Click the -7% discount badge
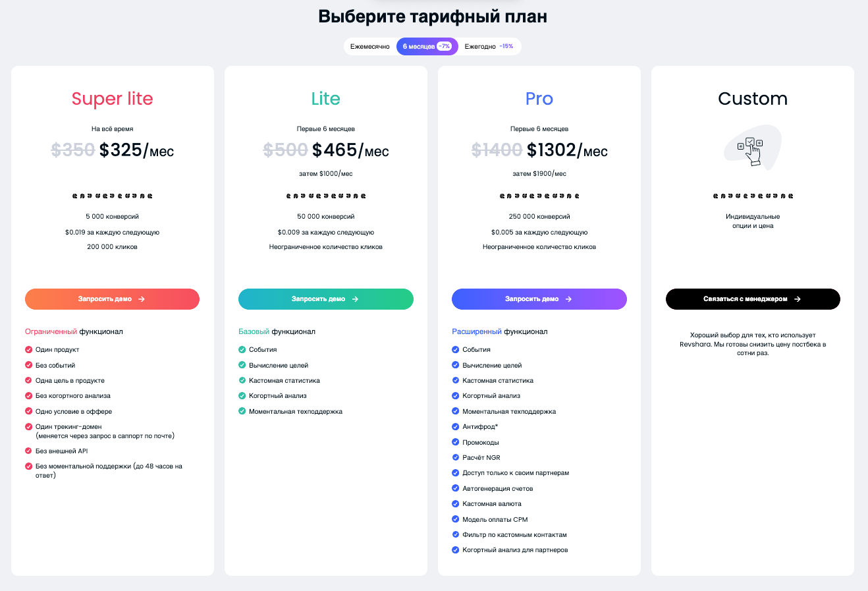This screenshot has height=591, width=868. click(445, 47)
